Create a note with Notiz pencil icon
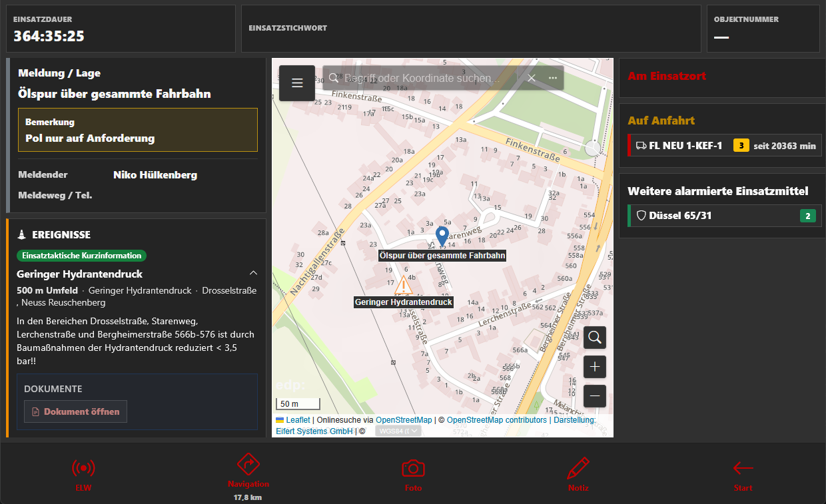Screen dimensions: 826x504 coord(578,469)
